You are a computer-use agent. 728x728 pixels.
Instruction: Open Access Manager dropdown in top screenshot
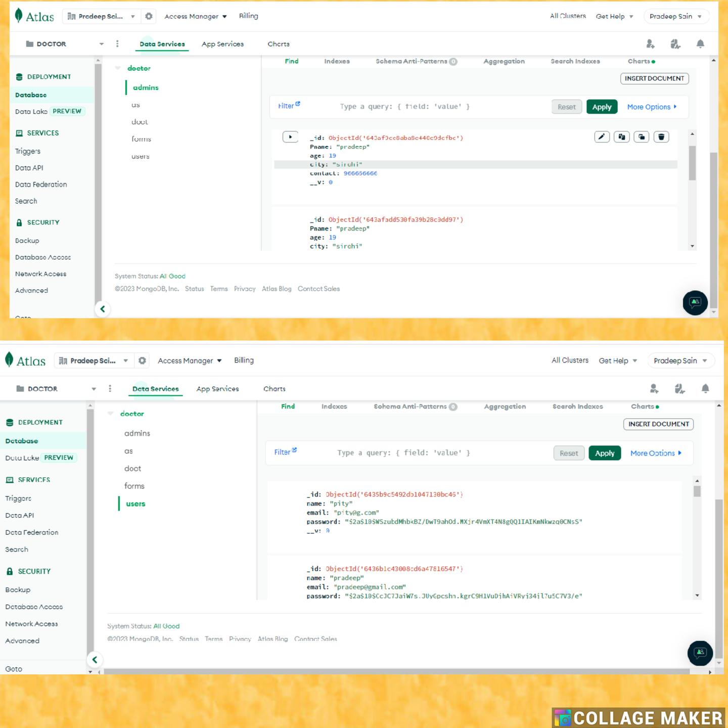click(x=195, y=16)
